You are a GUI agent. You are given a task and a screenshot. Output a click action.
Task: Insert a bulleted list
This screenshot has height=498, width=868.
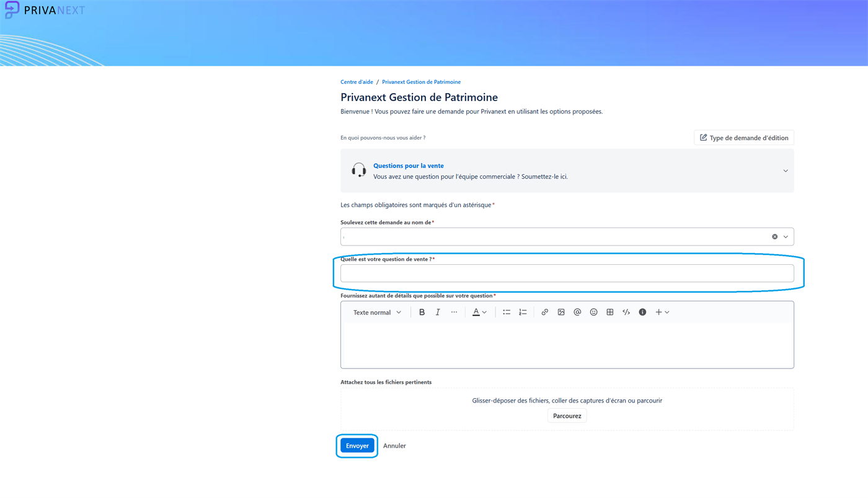point(507,313)
